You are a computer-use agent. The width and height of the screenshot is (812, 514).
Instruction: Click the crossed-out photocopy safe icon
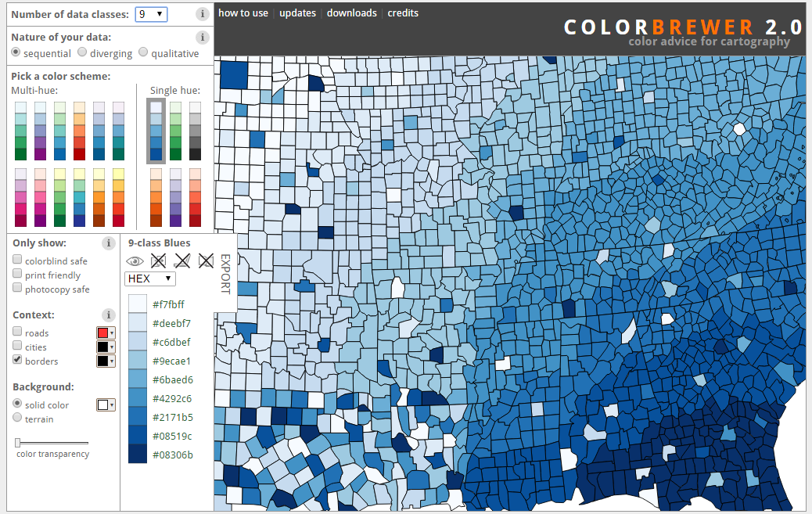[206, 261]
